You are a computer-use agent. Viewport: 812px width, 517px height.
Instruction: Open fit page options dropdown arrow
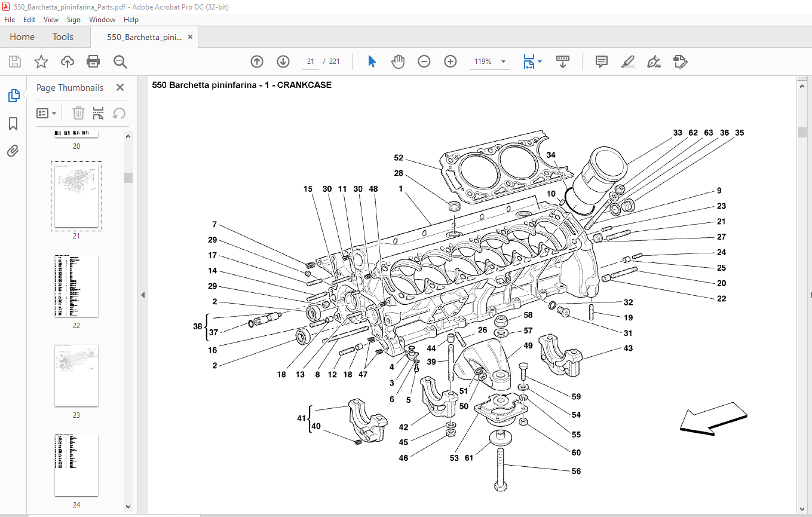540,62
